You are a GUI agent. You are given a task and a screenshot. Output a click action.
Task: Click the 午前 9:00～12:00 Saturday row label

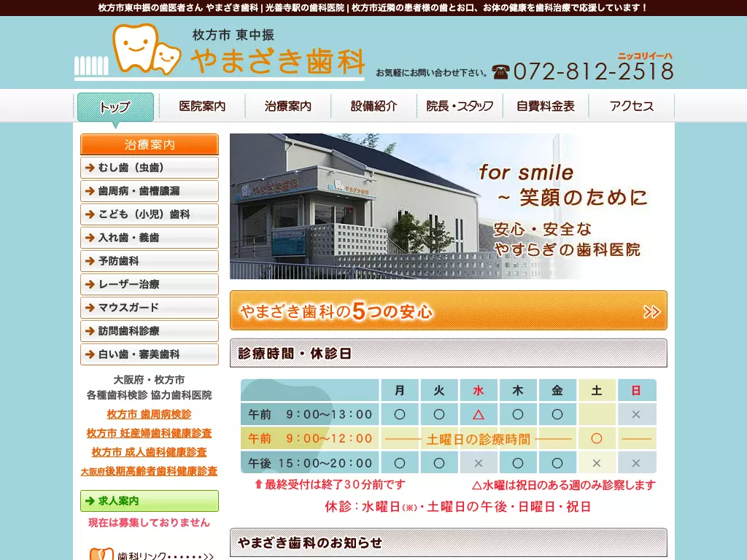309,438
